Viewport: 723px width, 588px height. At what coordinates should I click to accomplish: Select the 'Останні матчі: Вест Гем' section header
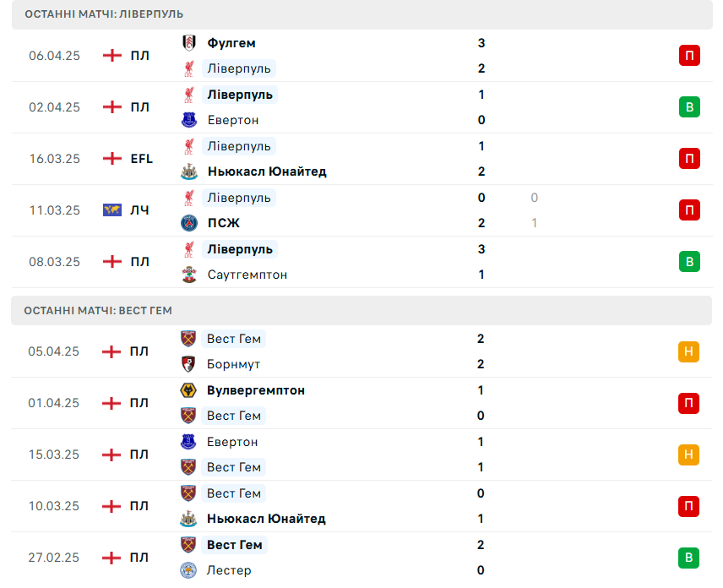pos(361,310)
